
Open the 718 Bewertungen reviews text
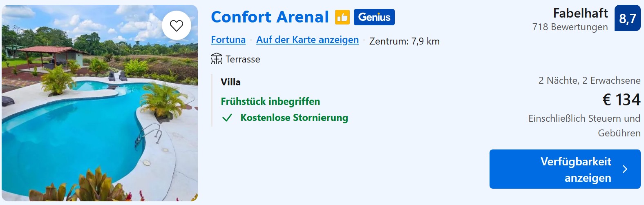570,27
